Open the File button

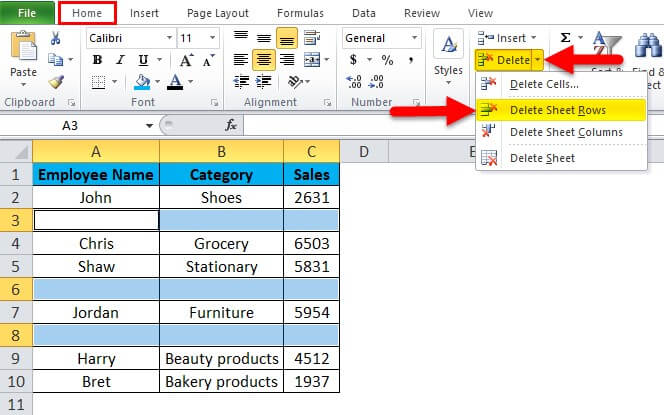pyautogui.click(x=27, y=13)
